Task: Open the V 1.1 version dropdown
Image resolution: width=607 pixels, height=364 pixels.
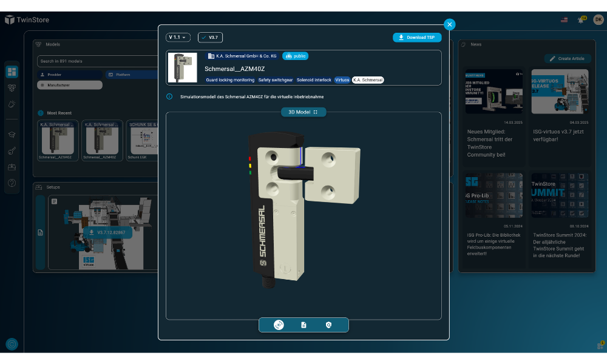Action: click(x=178, y=38)
